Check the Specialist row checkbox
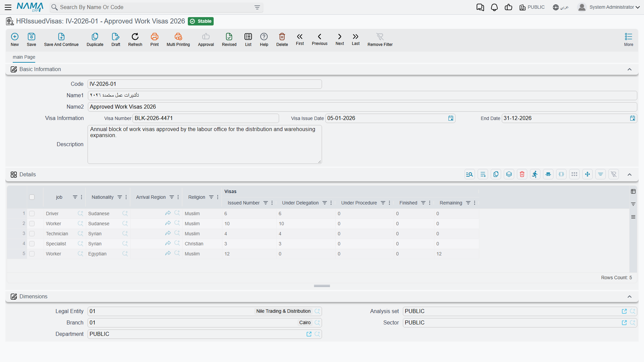This screenshot has width=644, height=362. pyautogui.click(x=32, y=244)
